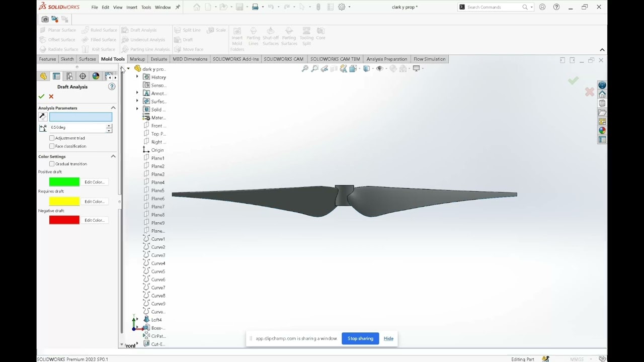644x362 pixels.
Task: Open the View Orientation icon
Action: pos(354,68)
